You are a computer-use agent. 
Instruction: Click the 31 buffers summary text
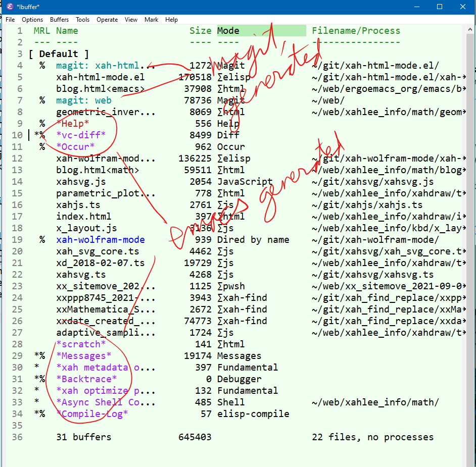(x=84, y=437)
